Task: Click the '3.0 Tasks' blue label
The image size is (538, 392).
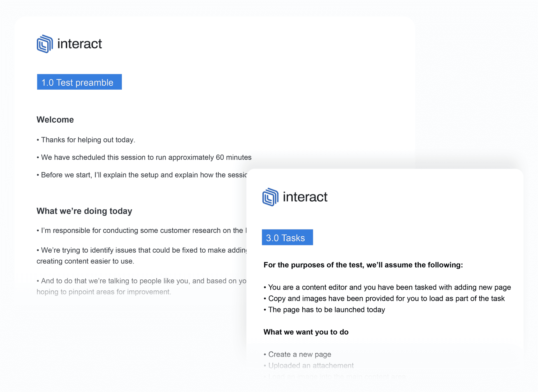Action: click(x=287, y=237)
